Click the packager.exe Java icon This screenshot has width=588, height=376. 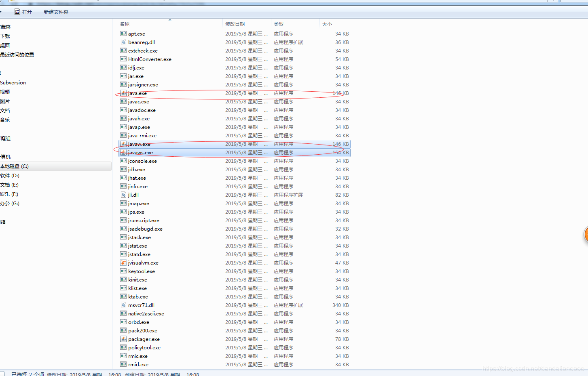click(x=123, y=339)
